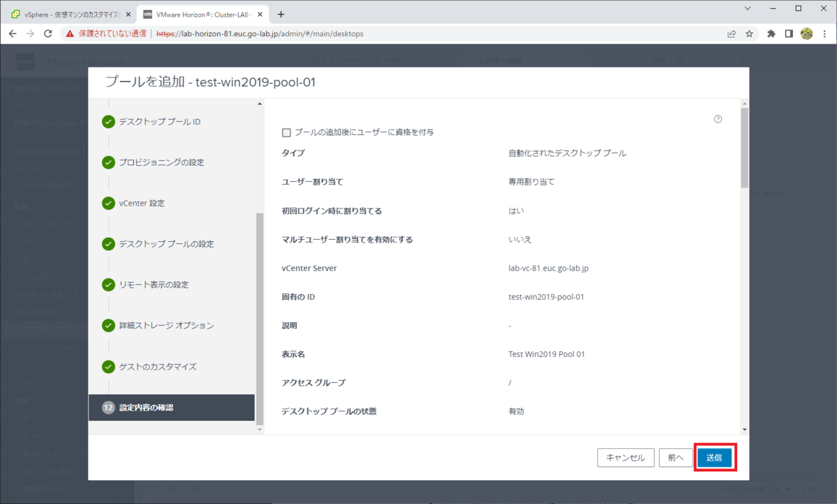Click the browser back arrow
The image size is (837, 504).
pos(13,33)
